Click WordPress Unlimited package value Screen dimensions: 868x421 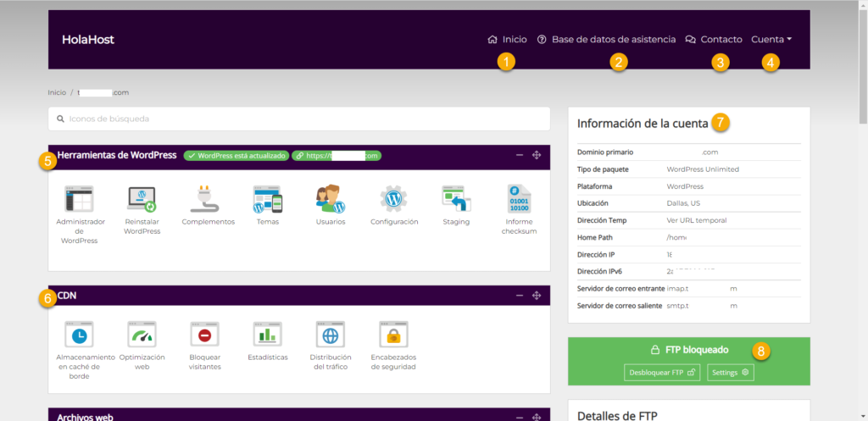(x=703, y=169)
